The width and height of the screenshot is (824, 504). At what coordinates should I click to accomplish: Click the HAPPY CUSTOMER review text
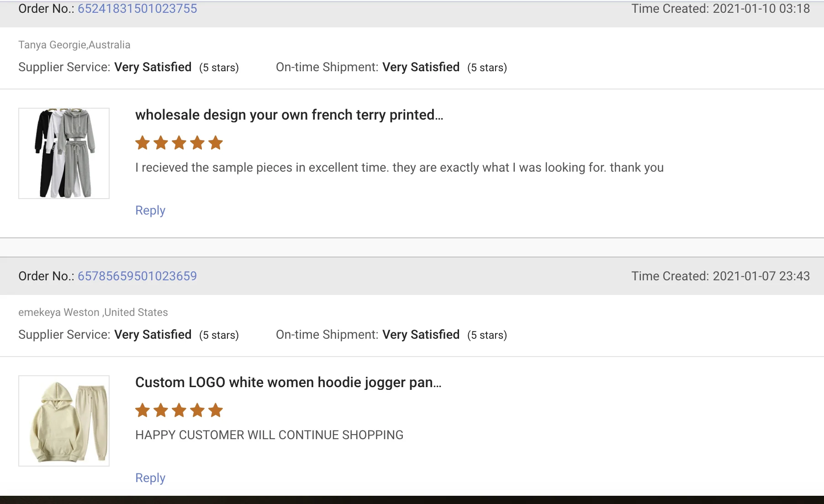click(269, 435)
